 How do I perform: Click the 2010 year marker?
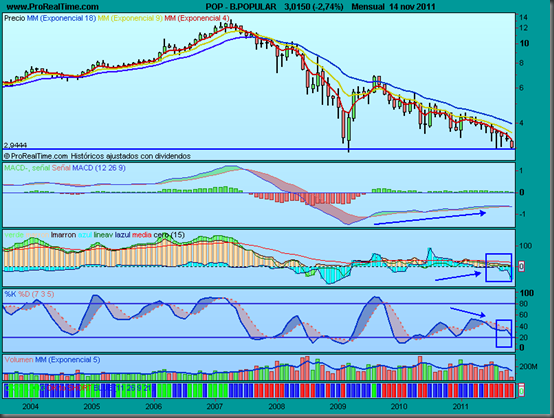400,406
